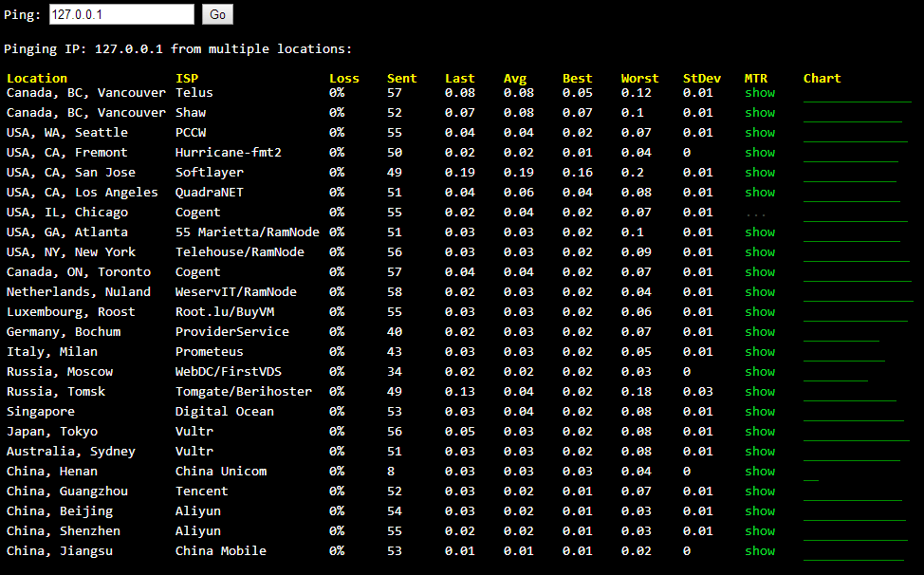Click the Sent value 8 for China Henan
924x575 pixels.
[x=391, y=472]
